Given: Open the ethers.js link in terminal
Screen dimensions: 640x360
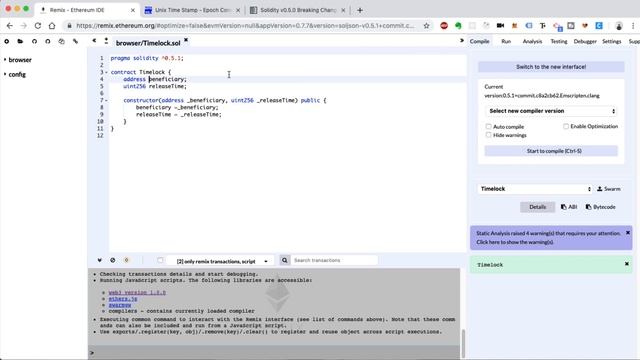Looking at the screenshot, I should click(x=123, y=299).
